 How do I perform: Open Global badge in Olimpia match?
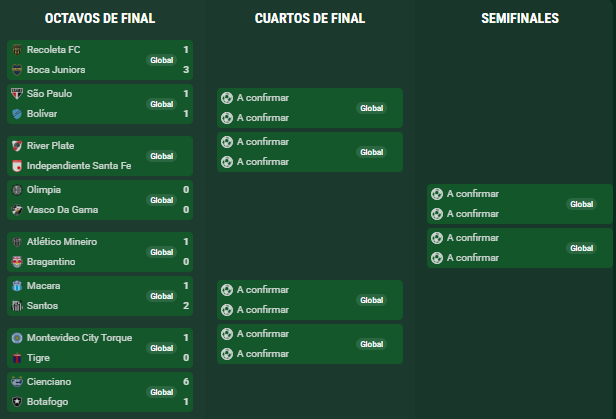(161, 200)
